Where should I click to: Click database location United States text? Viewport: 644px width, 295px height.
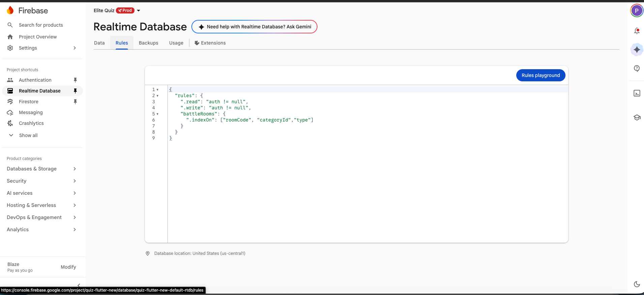point(200,253)
